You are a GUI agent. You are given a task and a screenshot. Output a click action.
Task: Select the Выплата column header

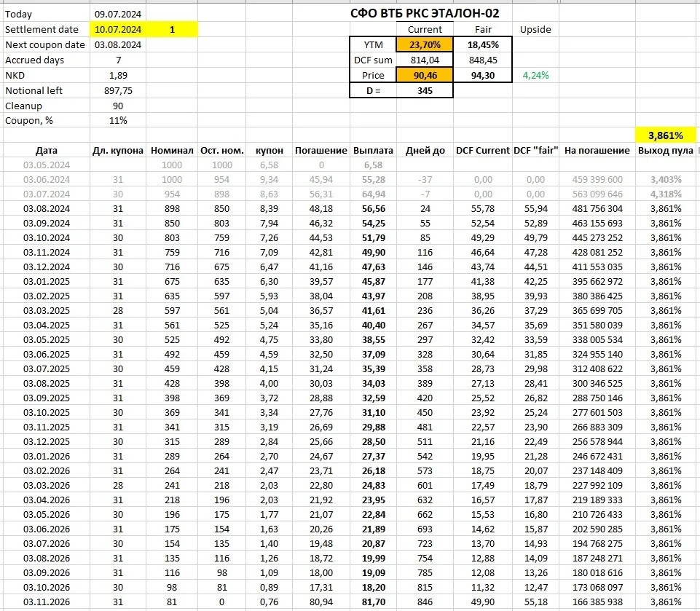[373, 151]
